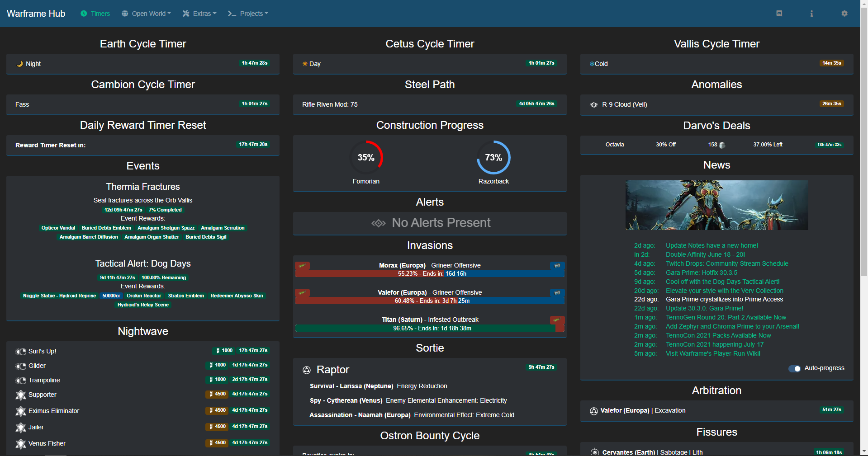The image size is (868, 456).
Task: Open Gara Prime: Hotfix 30.3.5 link
Action: pyautogui.click(x=702, y=273)
